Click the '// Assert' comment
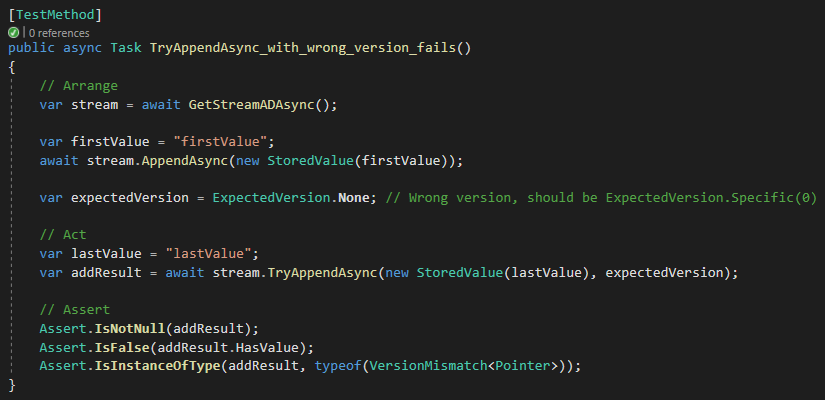The height and width of the screenshot is (400, 825). (75, 310)
